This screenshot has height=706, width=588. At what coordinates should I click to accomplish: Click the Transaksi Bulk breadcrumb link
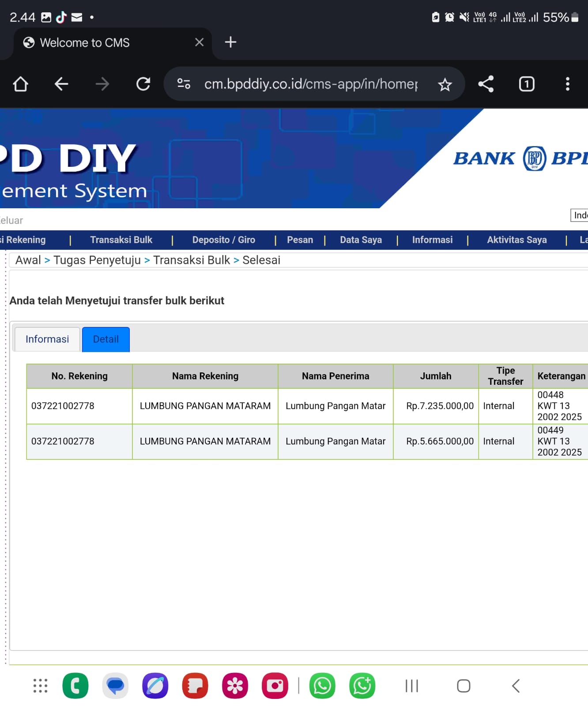[192, 260]
